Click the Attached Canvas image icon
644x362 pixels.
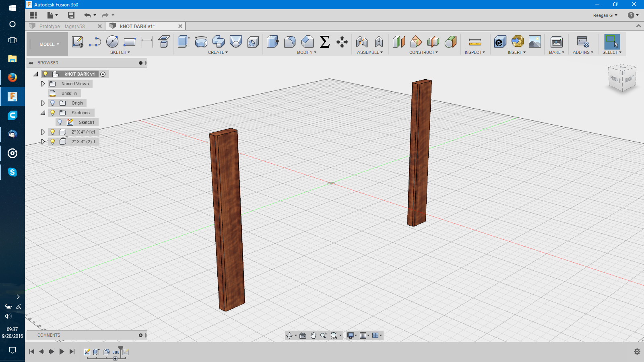[x=535, y=42]
